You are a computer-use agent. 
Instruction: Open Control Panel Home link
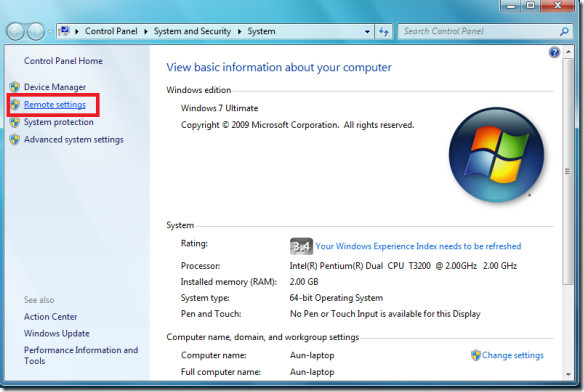(x=63, y=61)
